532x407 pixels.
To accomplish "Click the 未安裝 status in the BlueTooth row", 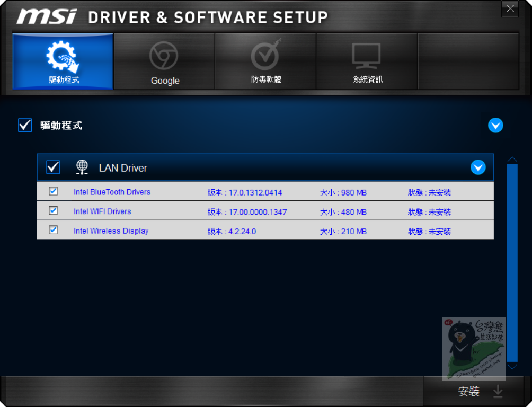I will pyautogui.click(x=439, y=193).
